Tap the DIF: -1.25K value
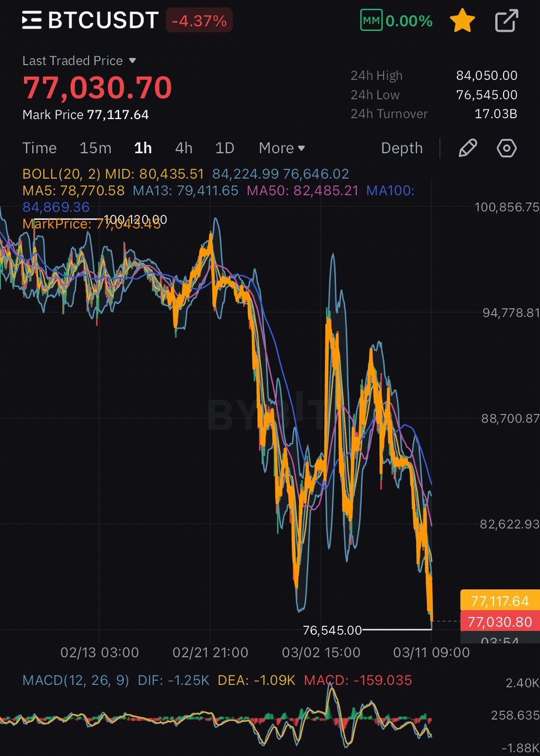540x756 pixels. [x=174, y=680]
